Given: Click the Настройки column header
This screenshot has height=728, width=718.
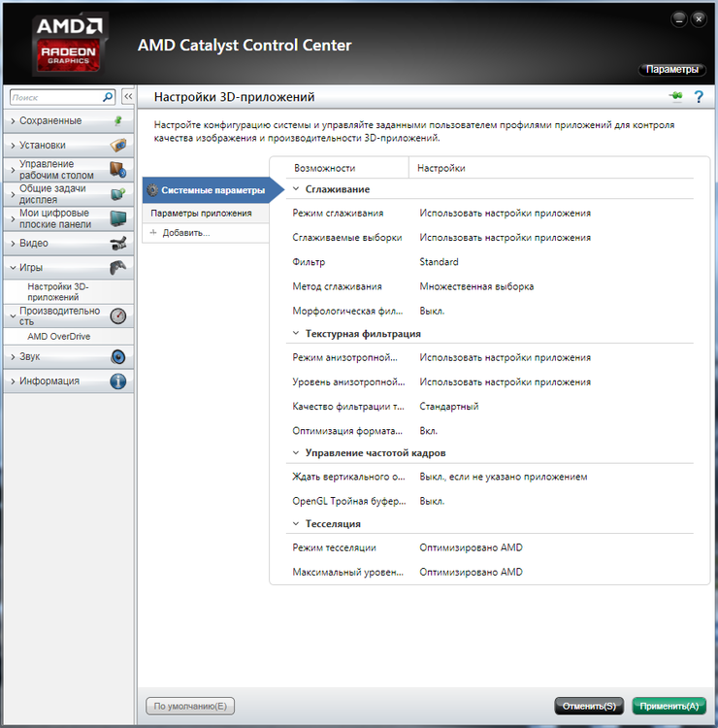Looking at the screenshot, I should pos(441,168).
